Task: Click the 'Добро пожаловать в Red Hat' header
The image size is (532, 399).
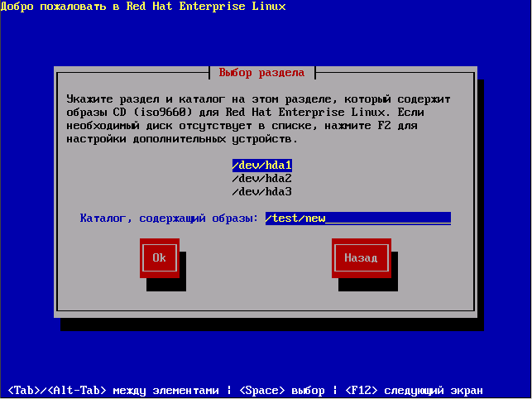Action: 87,7
